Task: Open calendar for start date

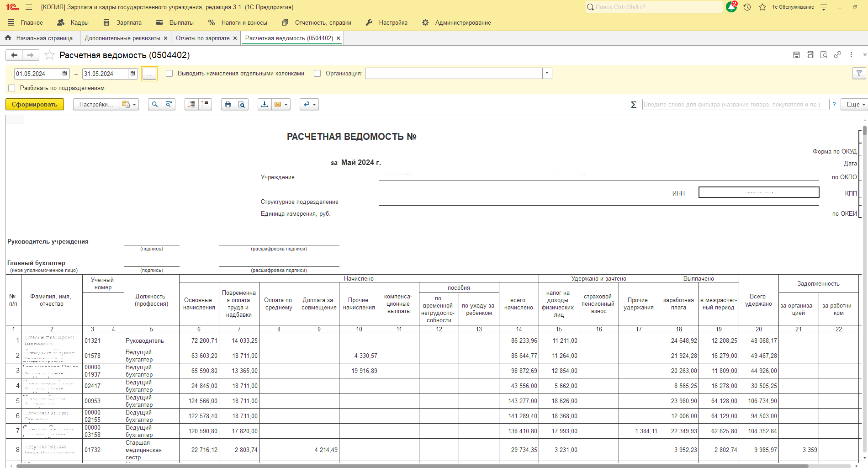Action: pyautogui.click(x=65, y=74)
